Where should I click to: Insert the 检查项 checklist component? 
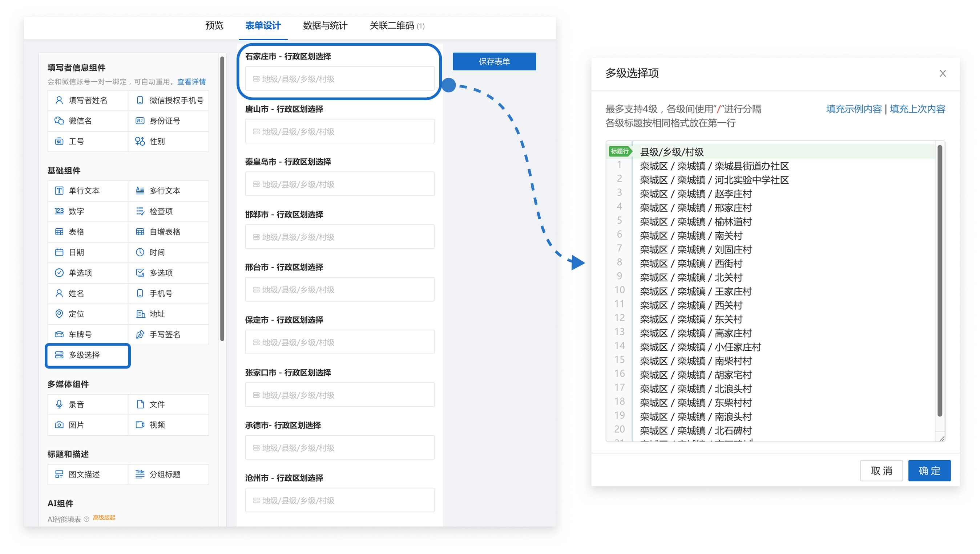(161, 211)
